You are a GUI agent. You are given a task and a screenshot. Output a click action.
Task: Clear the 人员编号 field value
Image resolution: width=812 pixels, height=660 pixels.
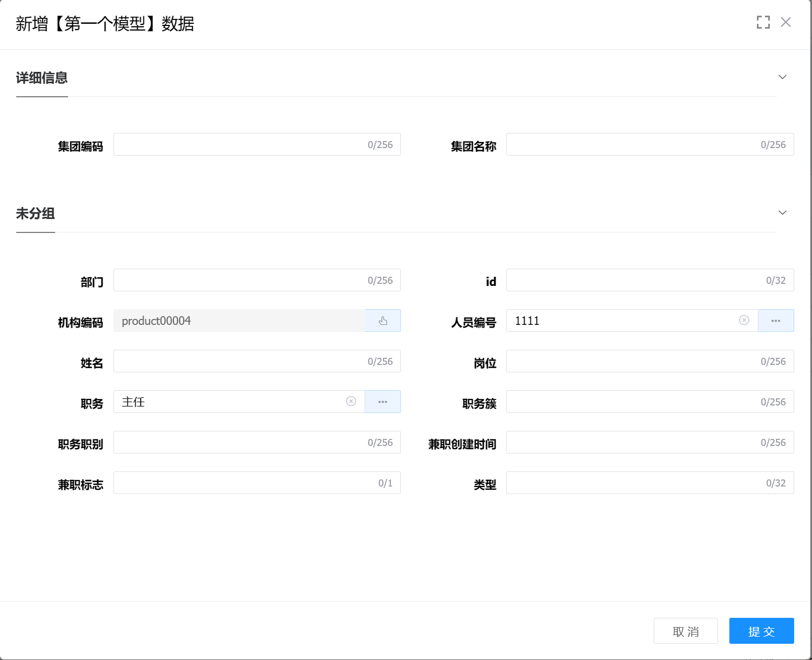(744, 321)
